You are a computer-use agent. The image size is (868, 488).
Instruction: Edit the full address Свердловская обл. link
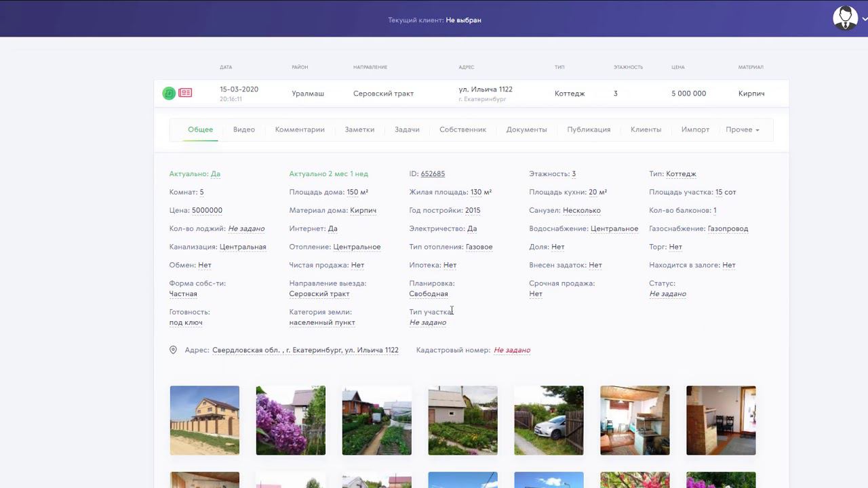305,350
